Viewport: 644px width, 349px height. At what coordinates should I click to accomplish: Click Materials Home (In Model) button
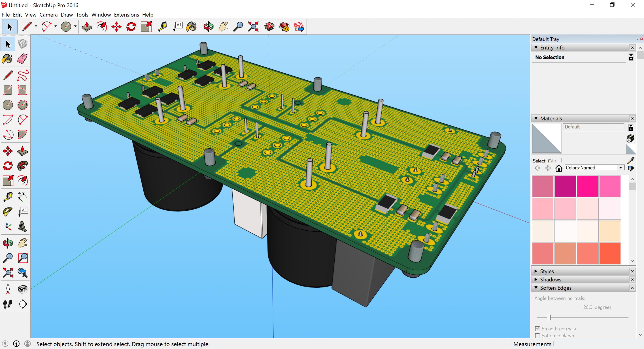tap(559, 168)
